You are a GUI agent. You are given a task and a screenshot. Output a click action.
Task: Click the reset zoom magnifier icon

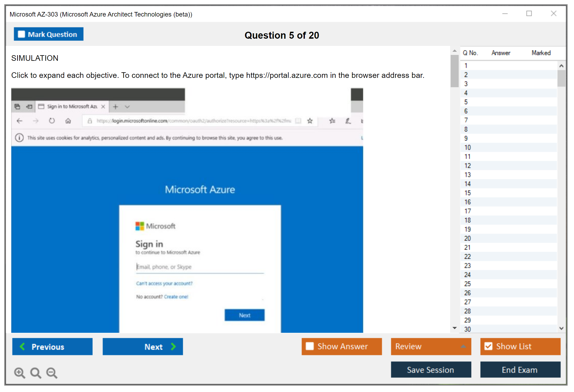pos(36,373)
